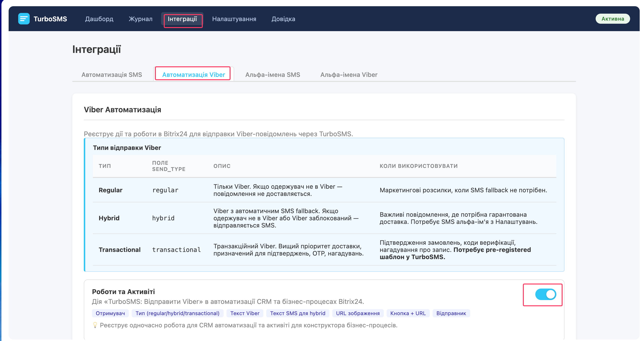644x341 pixels.
Task: Click the Роботи та Активіті heading
Action: coord(124,291)
